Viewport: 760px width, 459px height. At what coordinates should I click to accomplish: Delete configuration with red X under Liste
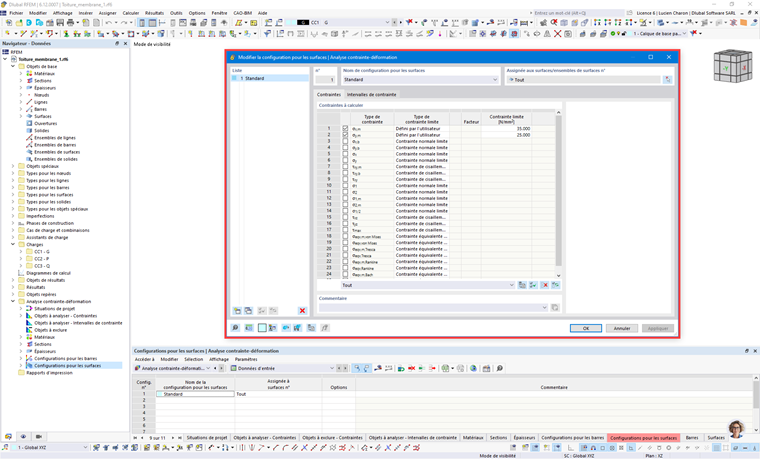[302, 311]
